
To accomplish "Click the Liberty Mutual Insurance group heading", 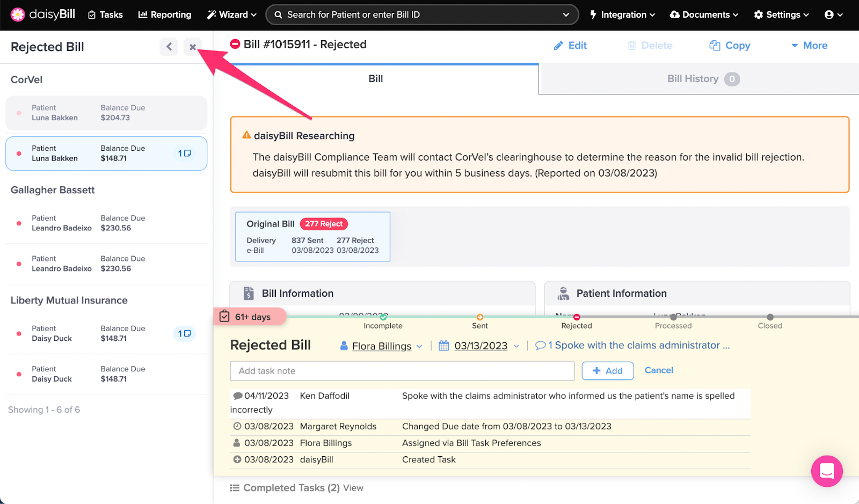I will [69, 301].
